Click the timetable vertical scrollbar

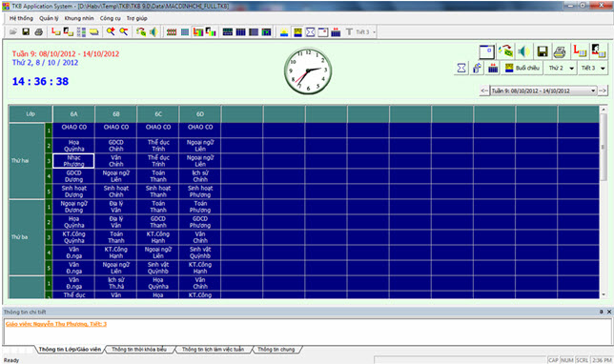603,202
